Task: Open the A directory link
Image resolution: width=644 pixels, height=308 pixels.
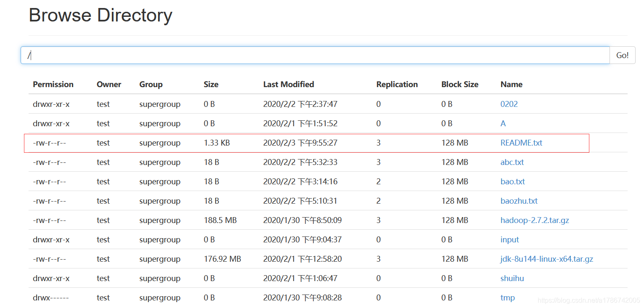Action: click(x=503, y=123)
